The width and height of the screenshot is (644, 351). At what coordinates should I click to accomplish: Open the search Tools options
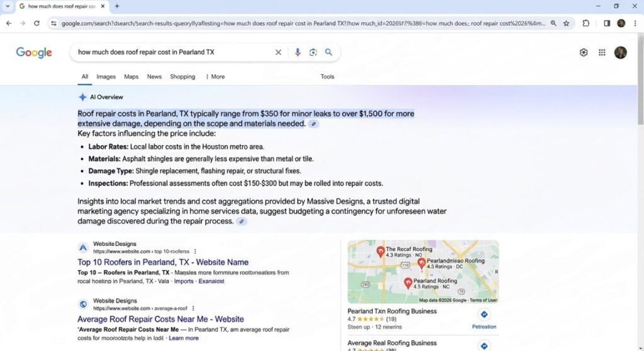tap(327, 77)
